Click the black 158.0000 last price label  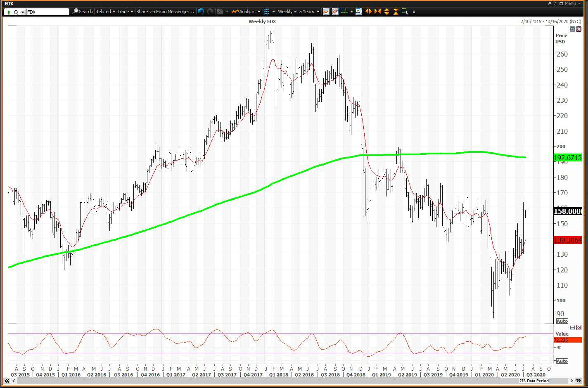[x=568, y=211]
